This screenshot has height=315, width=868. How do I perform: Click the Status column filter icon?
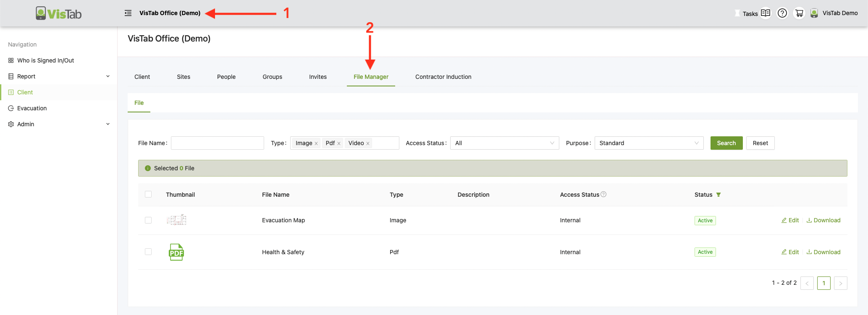pyautogui.click(x=719, y=195)
